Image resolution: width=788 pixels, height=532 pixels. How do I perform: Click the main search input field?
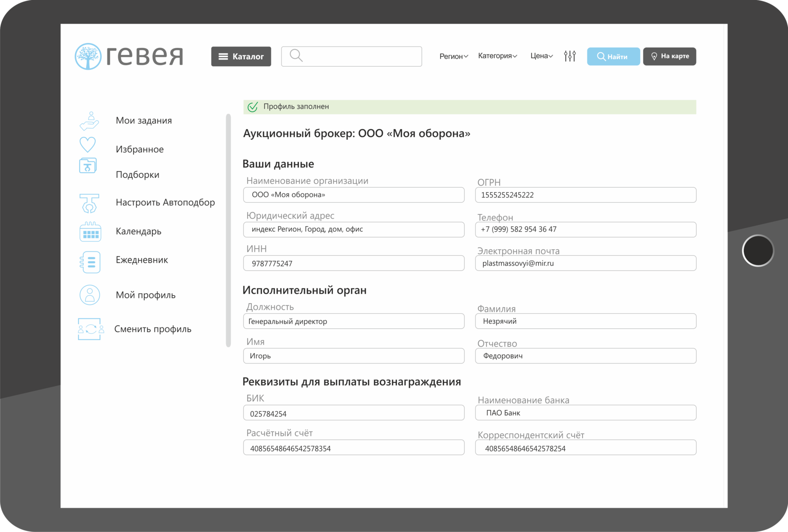[x=351, y=56]
